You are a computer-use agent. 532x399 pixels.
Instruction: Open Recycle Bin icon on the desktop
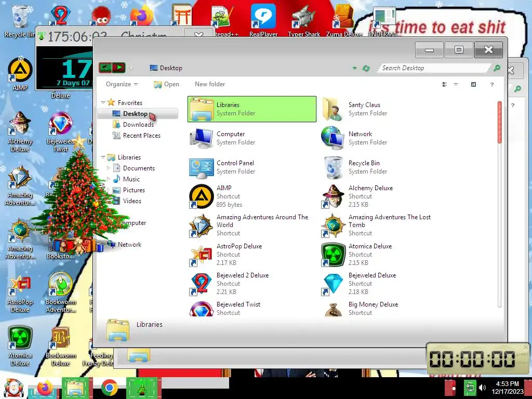point(19,20)
